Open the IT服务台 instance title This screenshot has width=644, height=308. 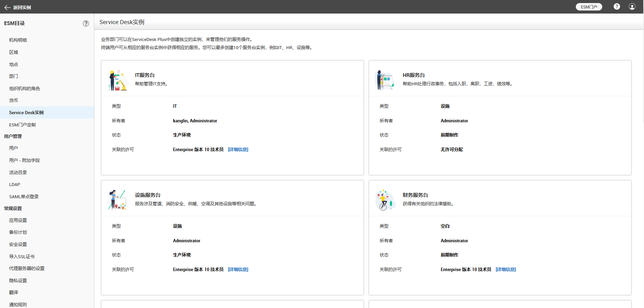pyautogui.click(x=145, y=75)
